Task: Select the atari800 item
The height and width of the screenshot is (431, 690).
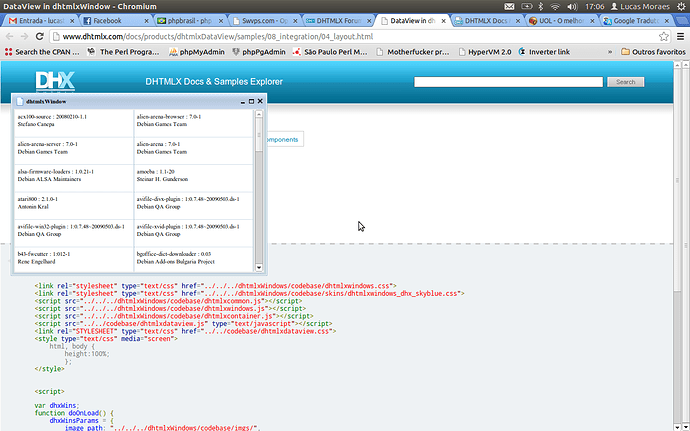Action: pyautogui.click(x=73, y=206)
